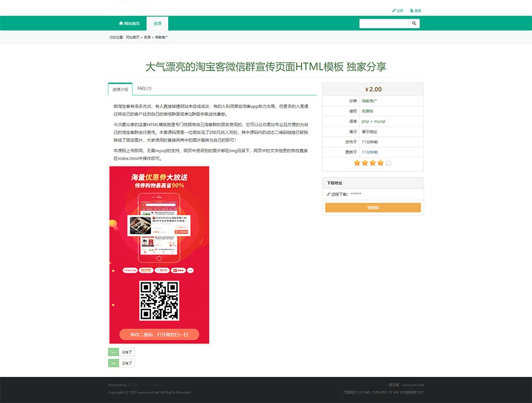The height and width of the screenshot is (403, 532).
Task: Click the fifth empty rating star
Action: click(388, 163)
